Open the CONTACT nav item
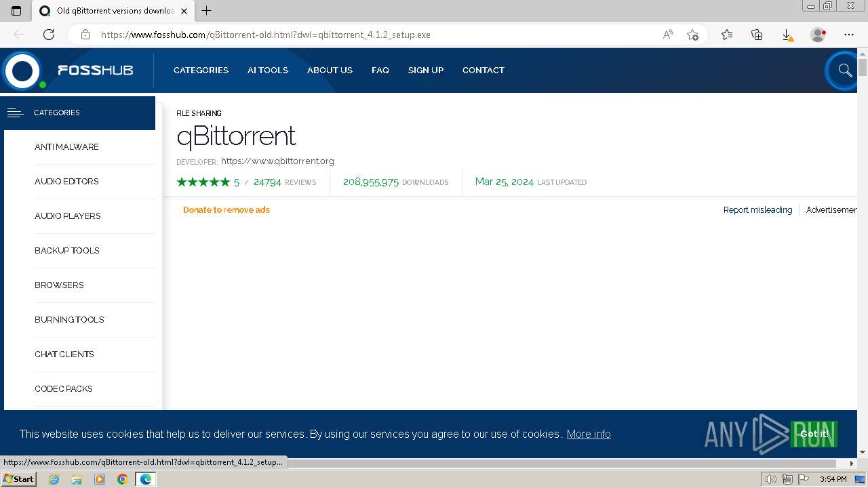This screenshot has height=488, width=868. point(484,70)
